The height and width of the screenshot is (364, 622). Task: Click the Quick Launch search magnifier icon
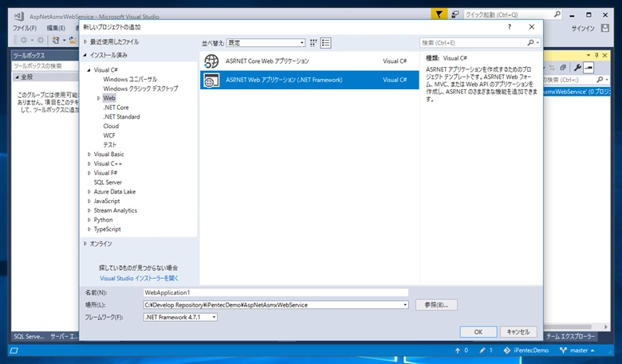click(557, 14)
